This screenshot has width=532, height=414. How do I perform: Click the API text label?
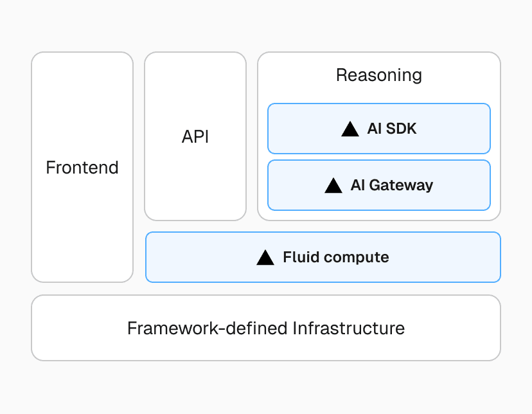(195, 137)
